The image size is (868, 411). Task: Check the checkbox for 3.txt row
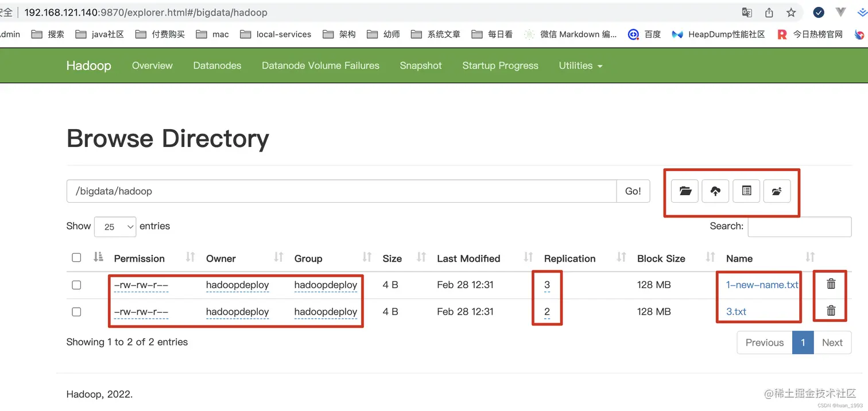click(76, 312)
